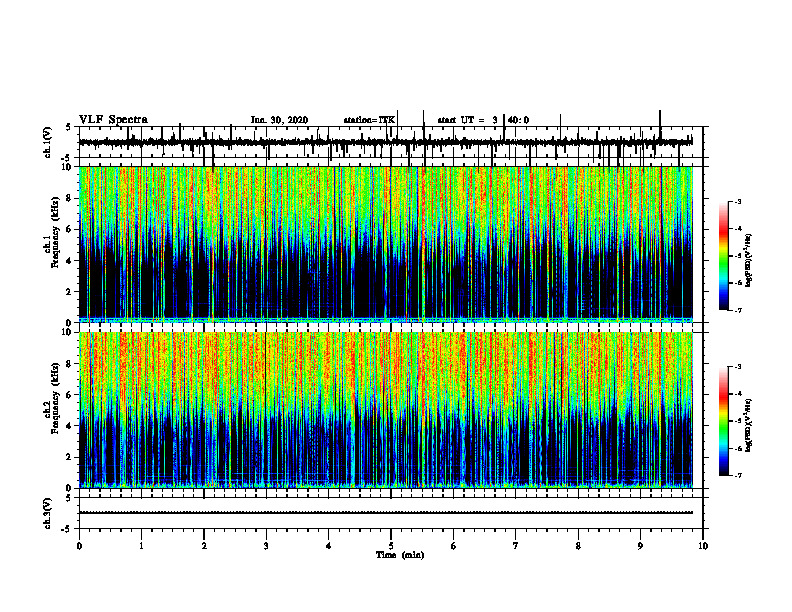The image size is (792, 612).
Task: Click the "start UT = 3 40: 0" header text
Action: point(483,120)
